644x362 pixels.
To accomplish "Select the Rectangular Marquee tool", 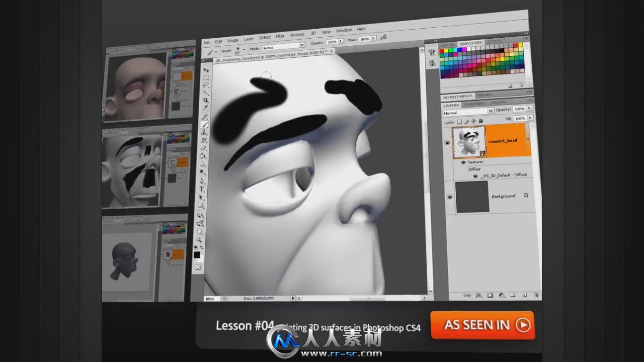I will point(205,77).
